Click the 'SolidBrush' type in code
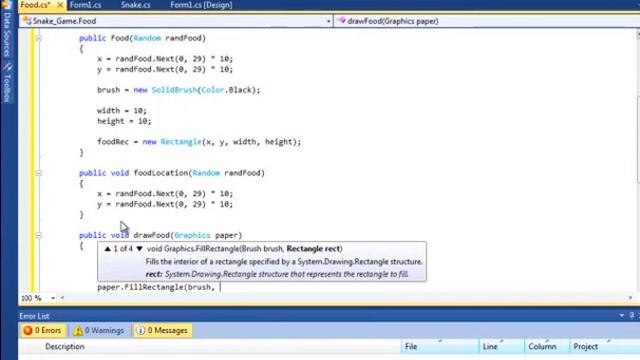640x360 pixels. [174, 90]
